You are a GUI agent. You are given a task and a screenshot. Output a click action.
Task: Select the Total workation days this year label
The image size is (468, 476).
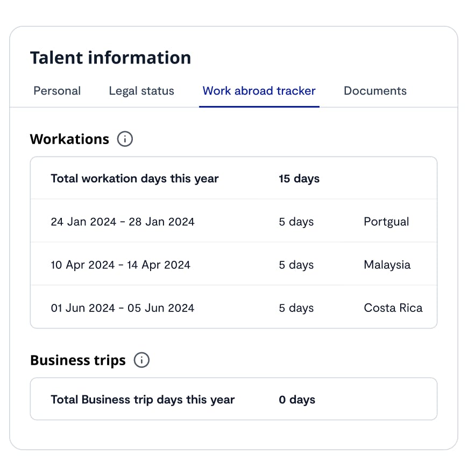click(134, 179)
